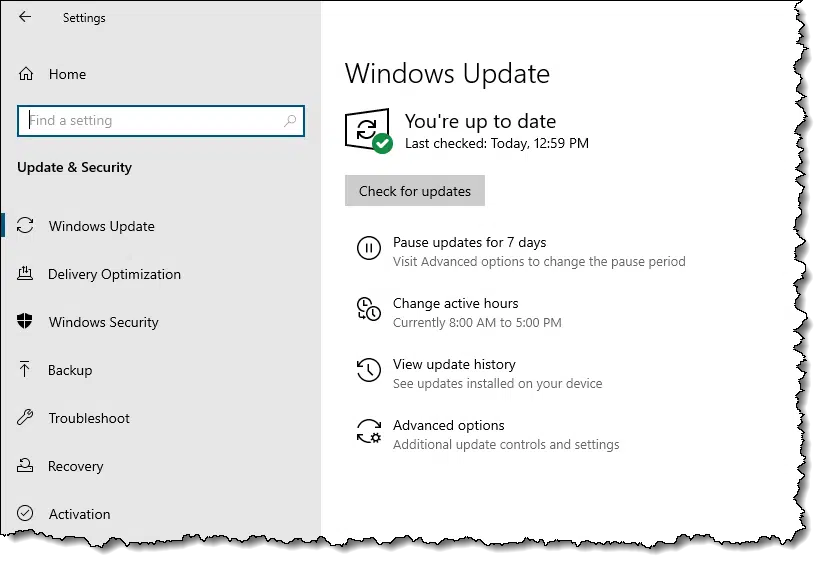Focus the Find a setting search box
This screenshot has width=826, height=565.
(161, 121)
